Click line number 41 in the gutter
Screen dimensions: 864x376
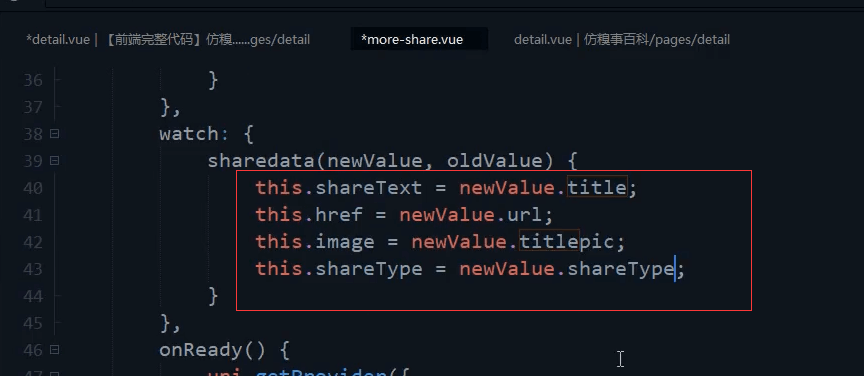[x=33, y=215]
